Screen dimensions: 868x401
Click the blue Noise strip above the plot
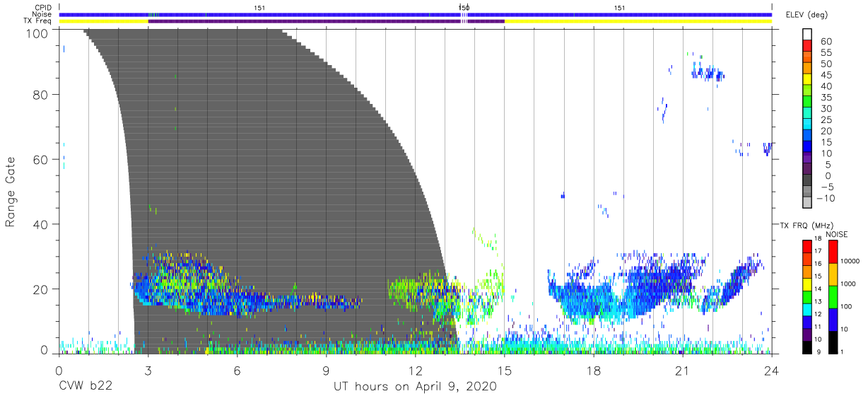pos(416,14)
